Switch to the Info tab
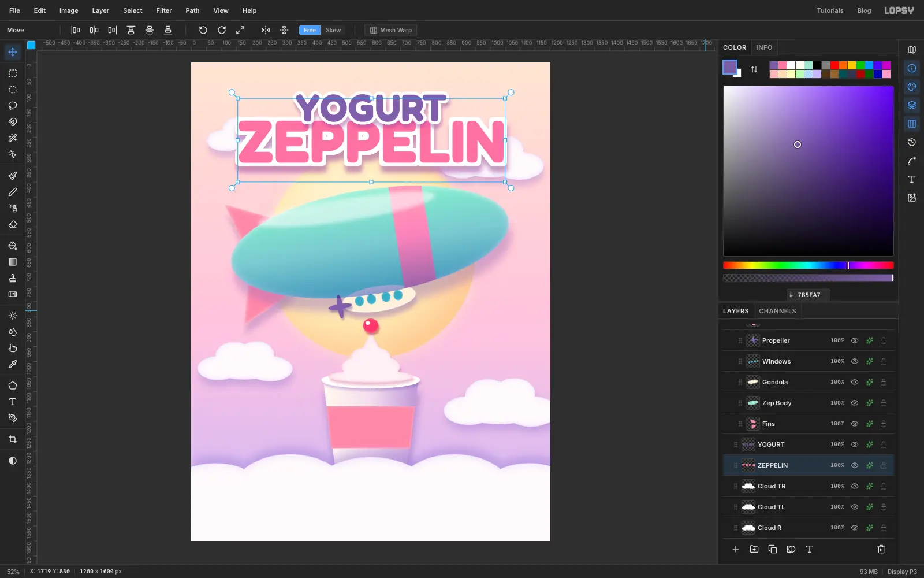924x578 pixels. point(764,47)
